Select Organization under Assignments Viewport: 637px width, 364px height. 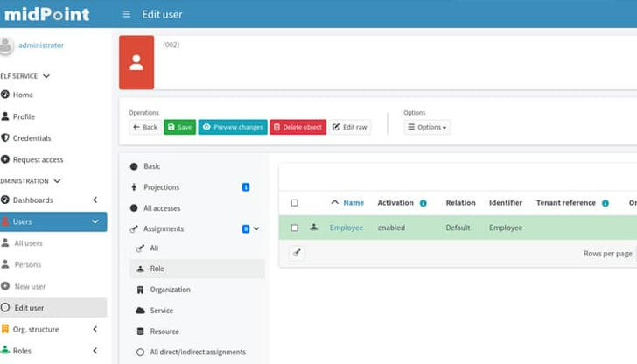[170, 290]
